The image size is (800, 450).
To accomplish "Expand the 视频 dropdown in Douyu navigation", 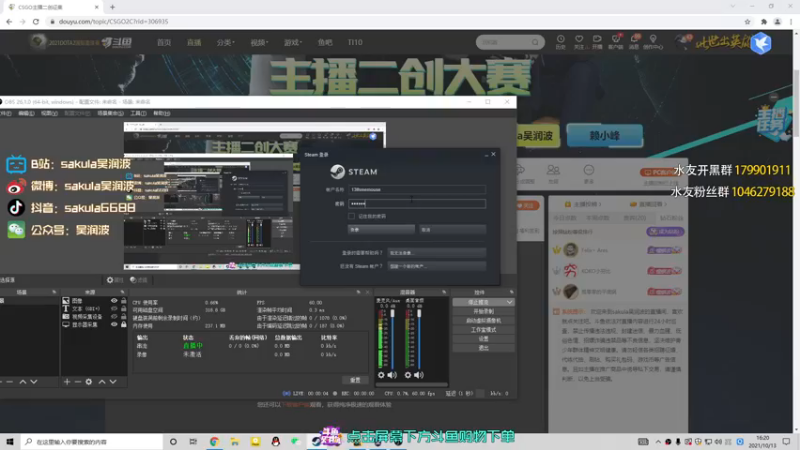I will 259,42.
